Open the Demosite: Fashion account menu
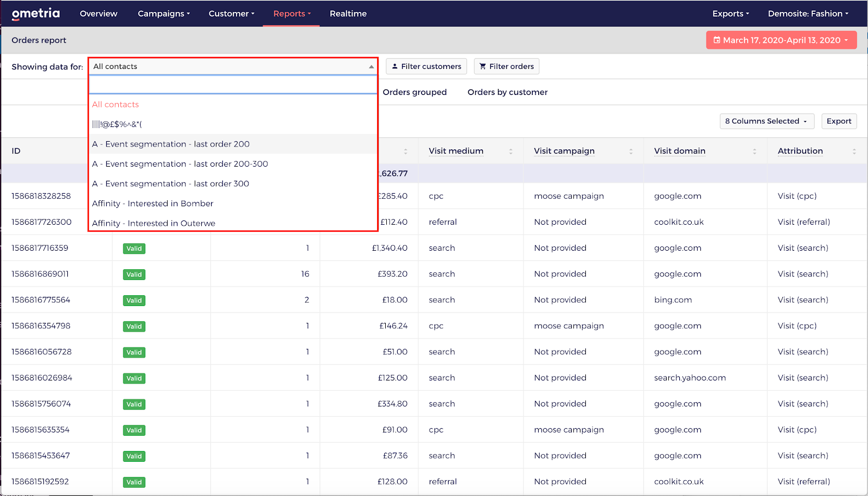868x496 pixels. [x=808, y=14]
